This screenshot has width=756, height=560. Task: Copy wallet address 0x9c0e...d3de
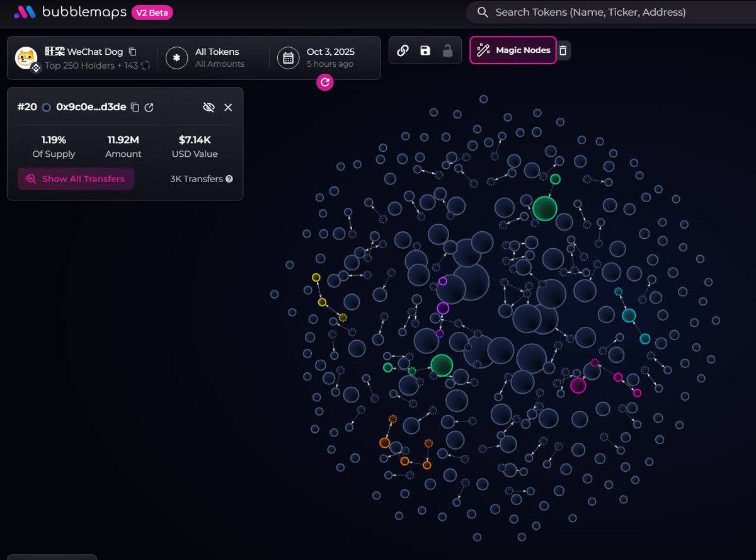135,108
